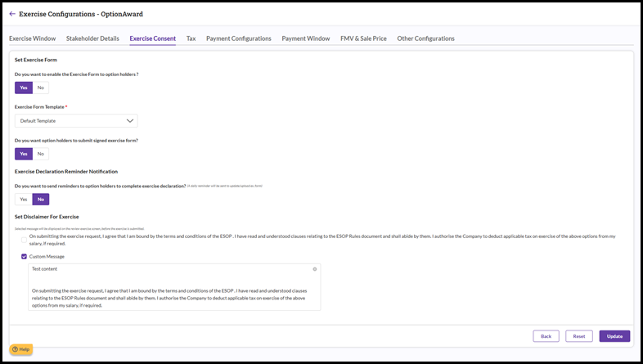Set reminders to Yes for exercise declaration
643x364 pixels.
point(24,200)
